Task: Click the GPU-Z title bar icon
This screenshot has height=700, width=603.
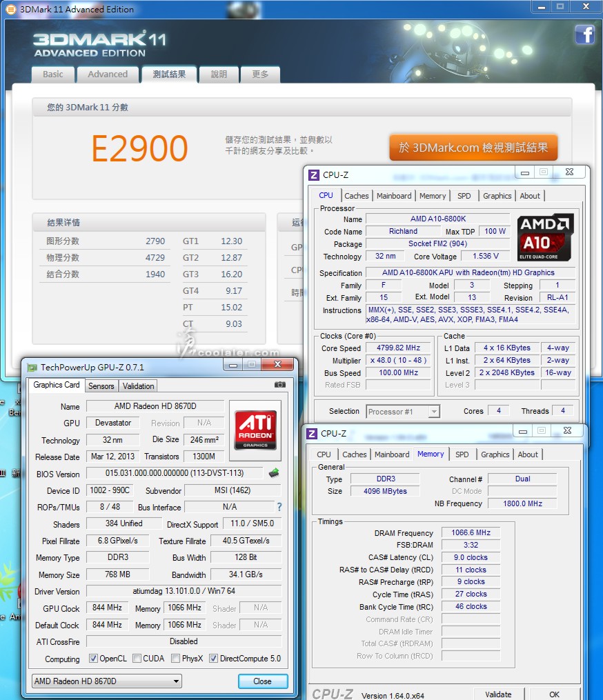Action: pos(32,368)
